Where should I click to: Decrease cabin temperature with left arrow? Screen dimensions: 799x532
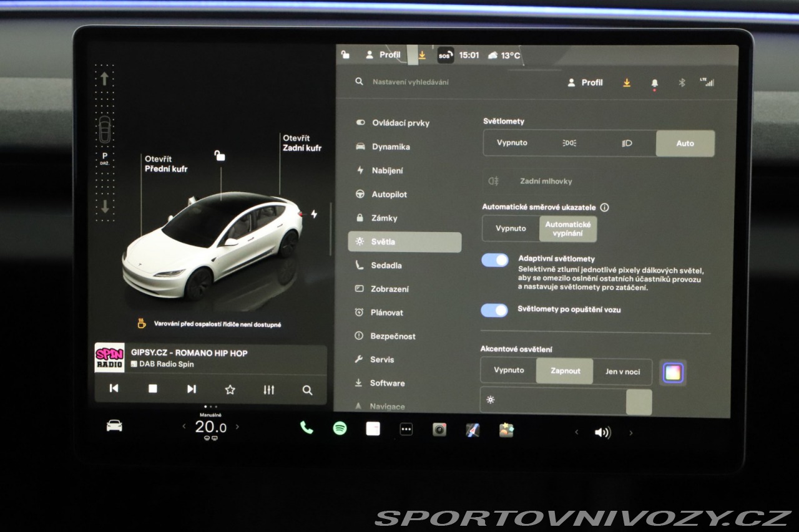coord(184,427)
